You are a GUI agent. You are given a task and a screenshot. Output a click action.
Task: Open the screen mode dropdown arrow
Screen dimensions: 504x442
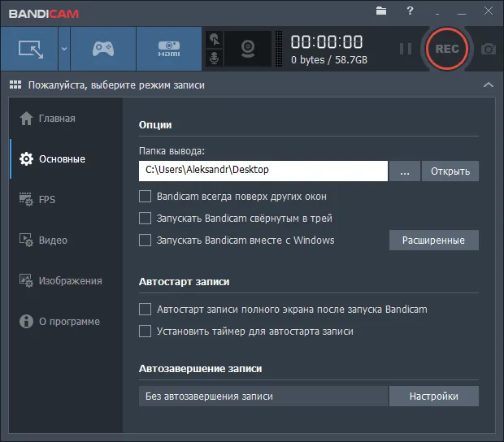click(x=64, y=49)
